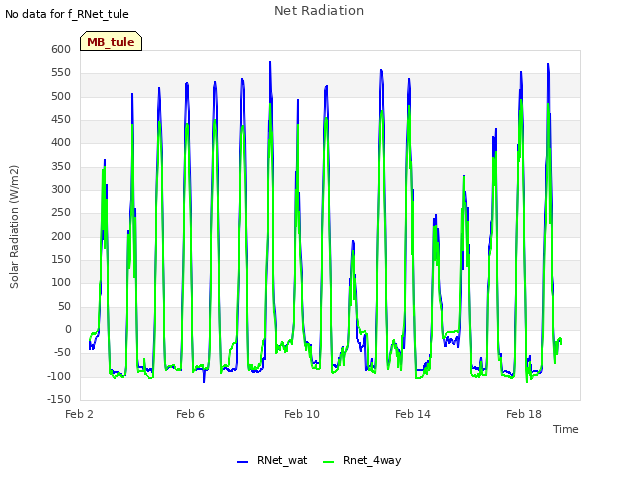The image size is (640, 480).
Task: Click the 300 y-axis tick label
Action: 61,189
